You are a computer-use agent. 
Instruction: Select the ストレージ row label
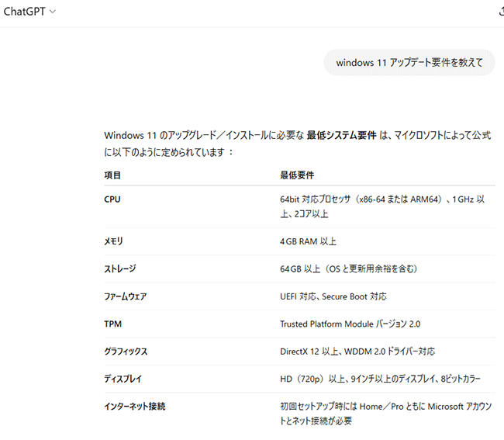(x=120, y=269)
